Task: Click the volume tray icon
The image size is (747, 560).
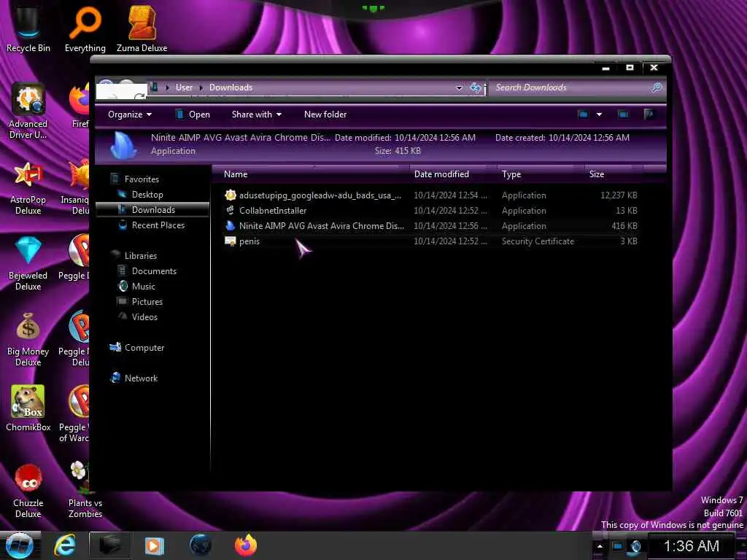Action: 635,546
